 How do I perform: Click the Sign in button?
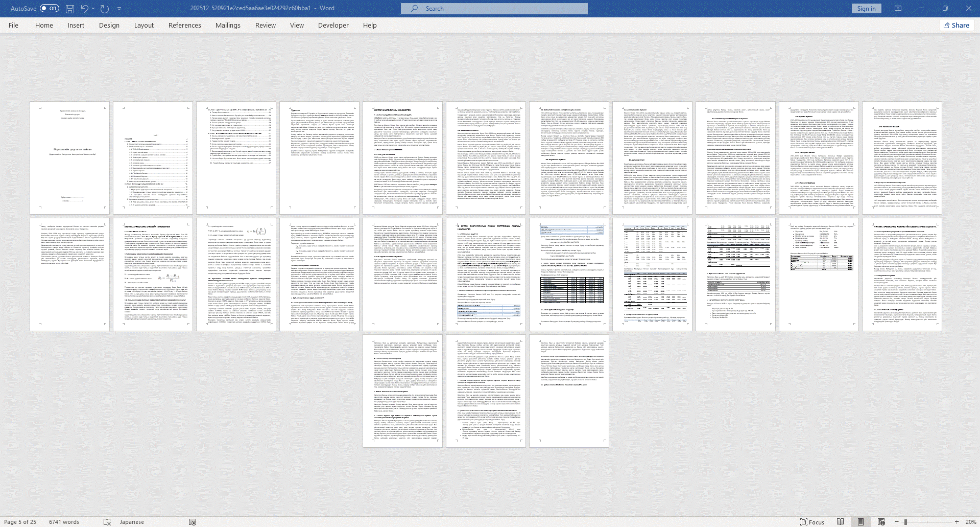(866, 9)
